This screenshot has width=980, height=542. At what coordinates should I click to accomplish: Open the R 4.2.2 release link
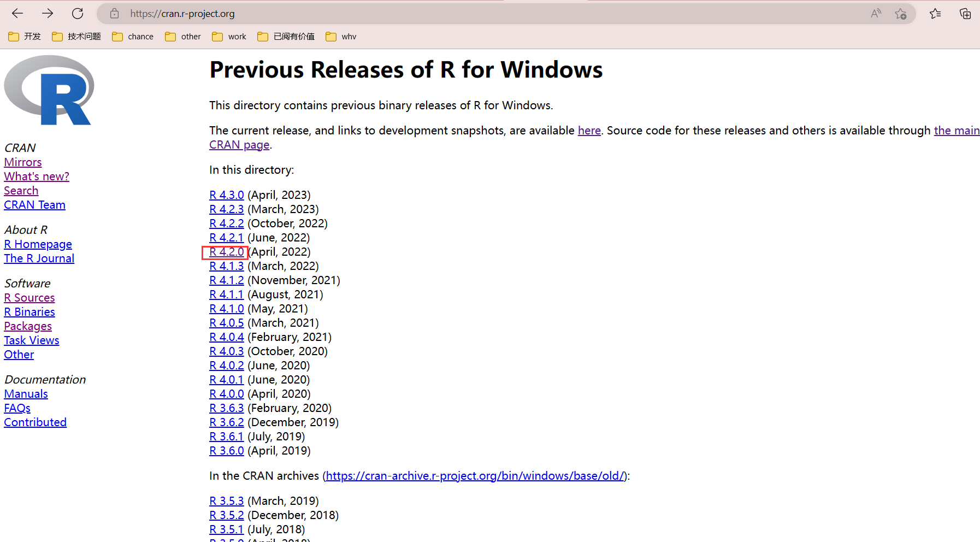(227, 223)
